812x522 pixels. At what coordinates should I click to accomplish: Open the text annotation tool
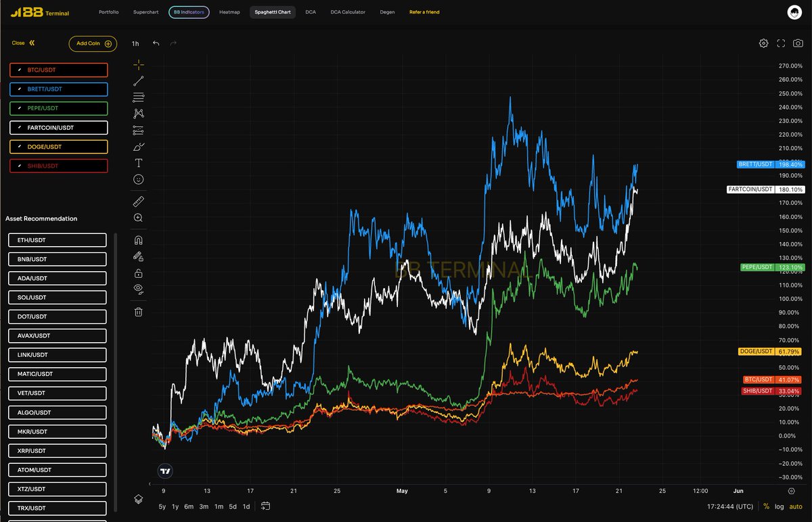(x=139, y=162)
